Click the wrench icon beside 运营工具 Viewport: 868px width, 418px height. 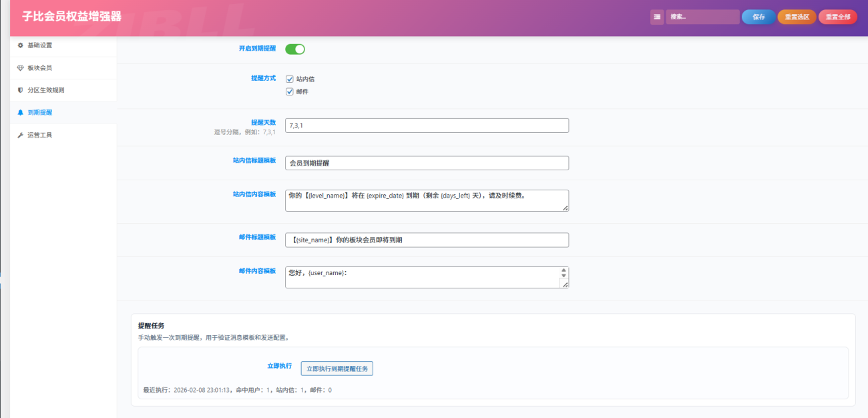[x=20, y=136]
